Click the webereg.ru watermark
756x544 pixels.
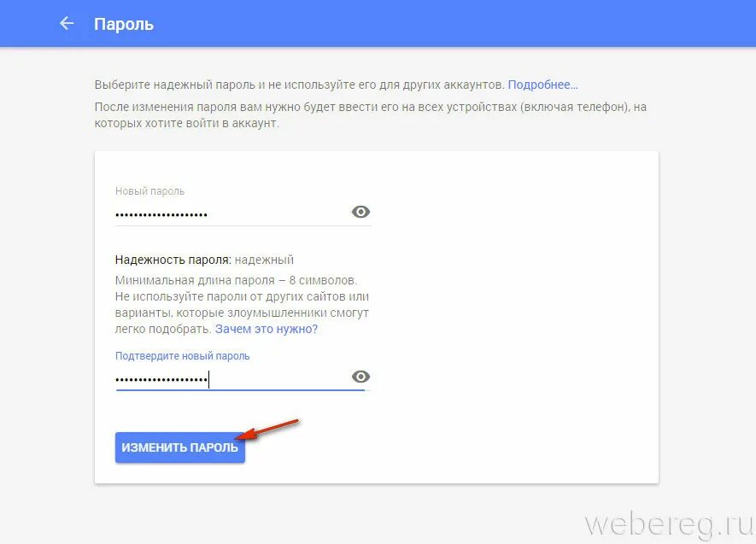click(x=669, y=524)
